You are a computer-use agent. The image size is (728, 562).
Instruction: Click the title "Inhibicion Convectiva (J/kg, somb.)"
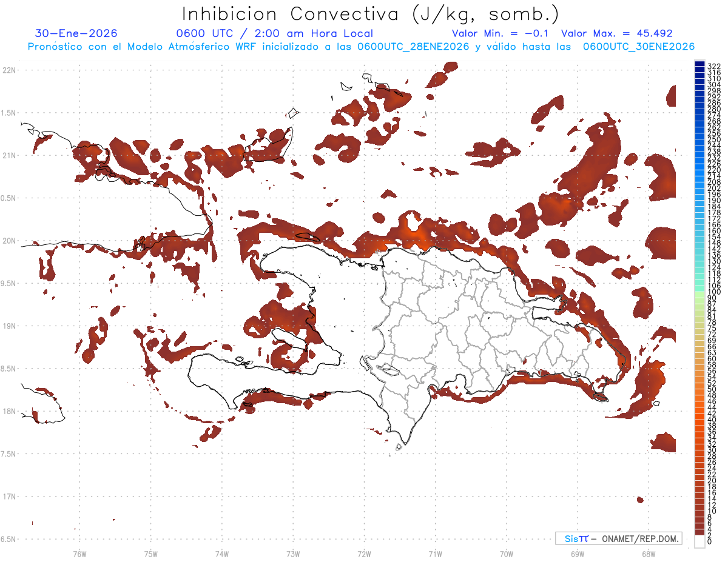371,15
